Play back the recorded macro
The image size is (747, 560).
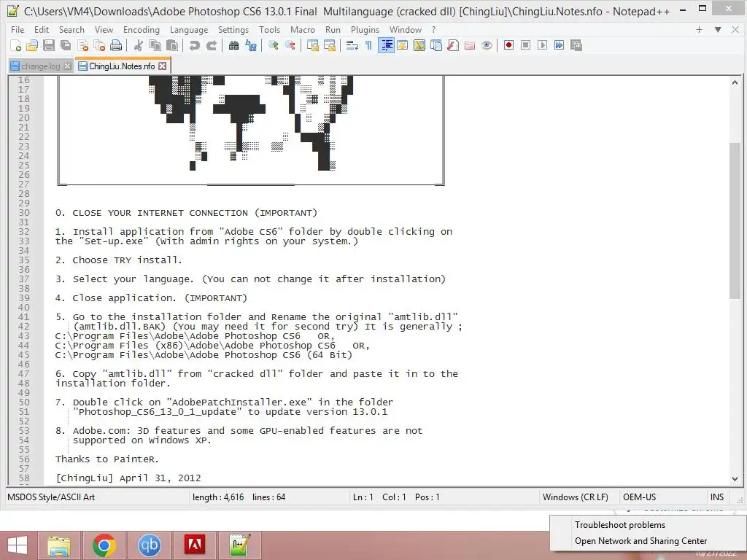coord(542,45)
